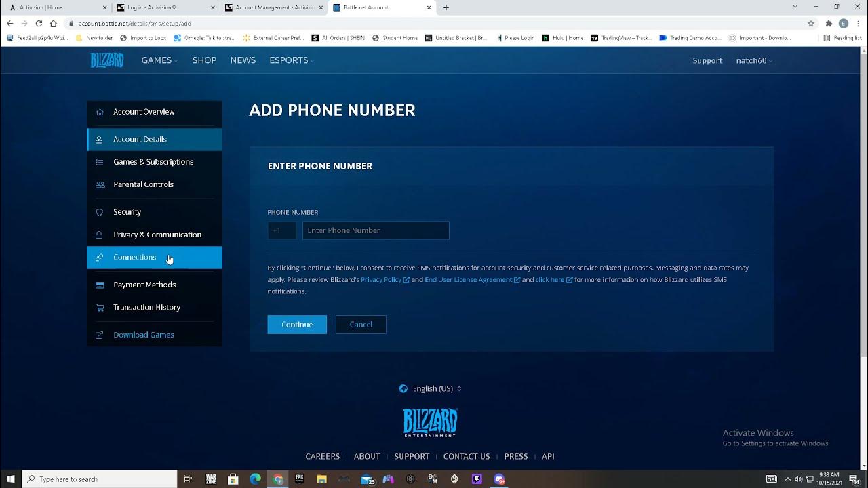Click the browser address bar URL
868x488 pixels.
135,24
